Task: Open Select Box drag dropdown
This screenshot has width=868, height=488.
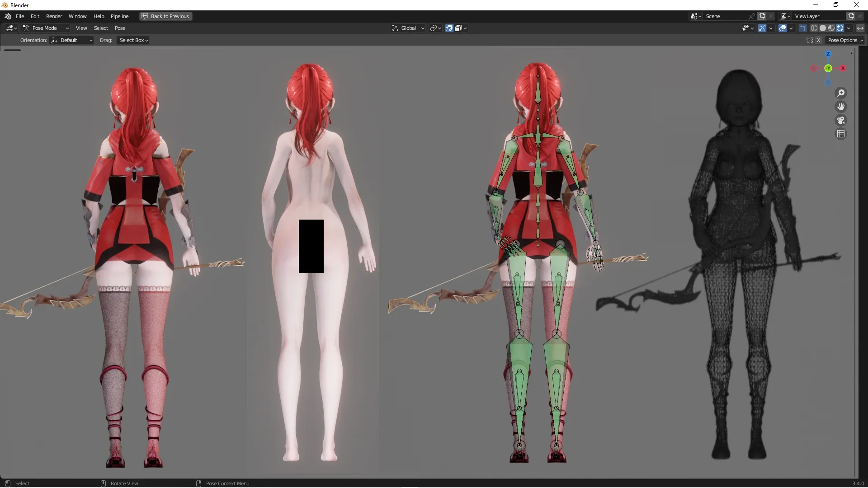Action: click(133, 40)
